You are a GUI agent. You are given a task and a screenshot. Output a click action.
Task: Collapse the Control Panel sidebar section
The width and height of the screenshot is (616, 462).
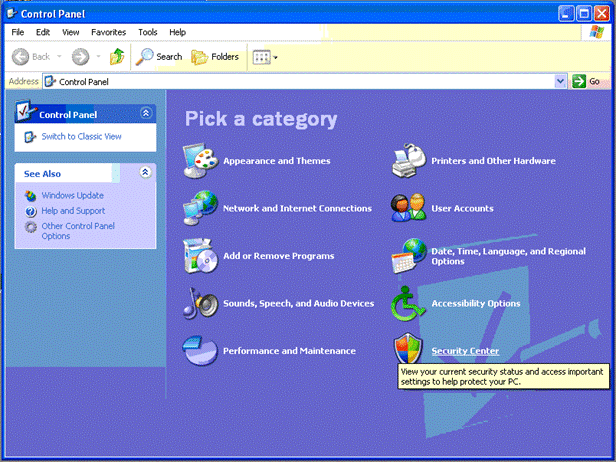[146, 114]
